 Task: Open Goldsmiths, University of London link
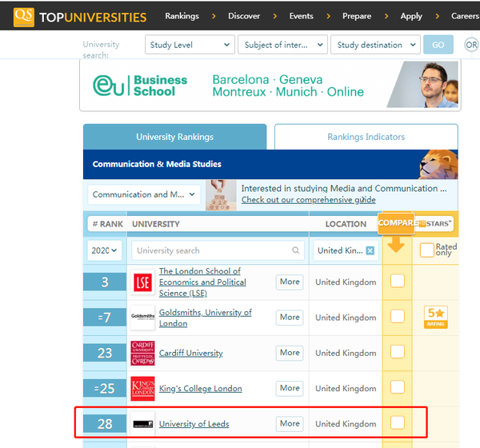pyautogui.click(x=205, y=318)
